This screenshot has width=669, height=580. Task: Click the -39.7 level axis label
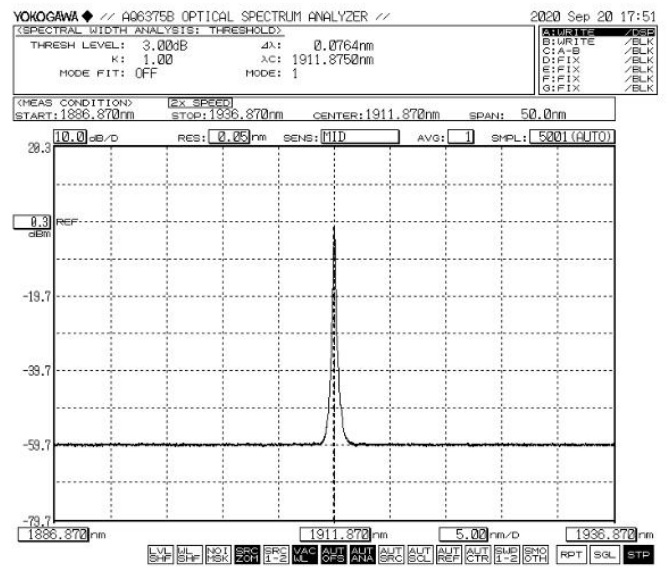coord(37,370)
